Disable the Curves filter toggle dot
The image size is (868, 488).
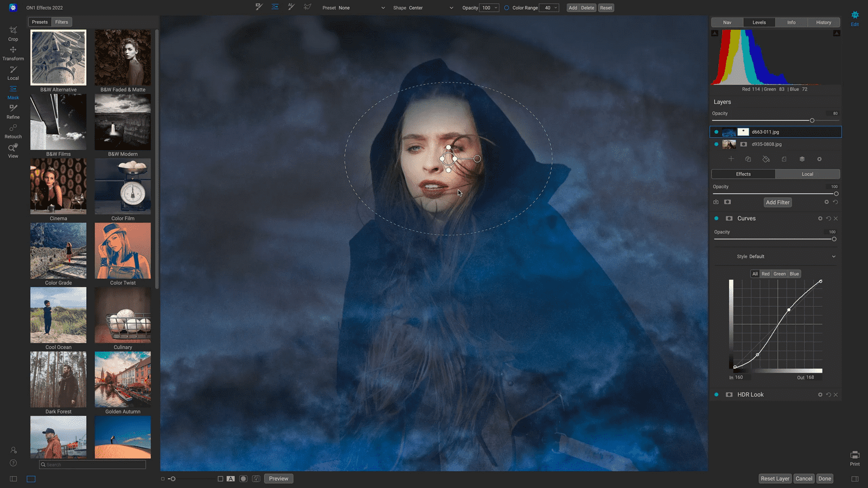tap(716, 219)
